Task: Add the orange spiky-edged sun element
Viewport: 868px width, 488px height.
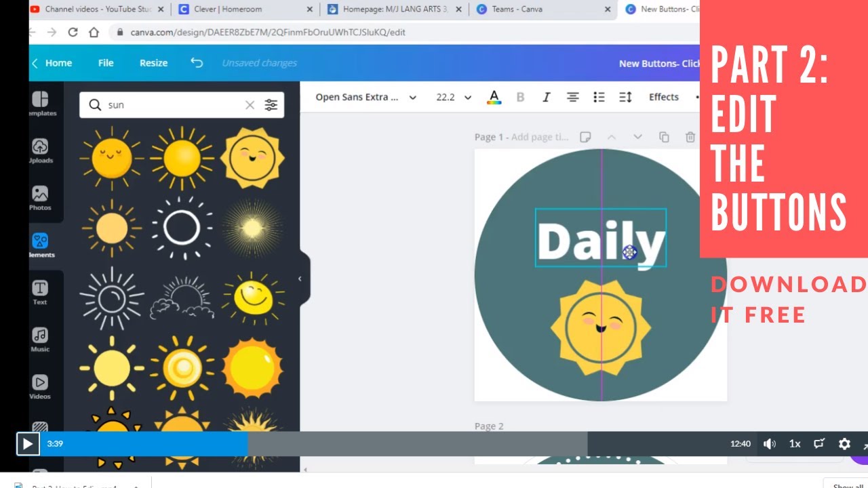Action: (x=252, y=369)
